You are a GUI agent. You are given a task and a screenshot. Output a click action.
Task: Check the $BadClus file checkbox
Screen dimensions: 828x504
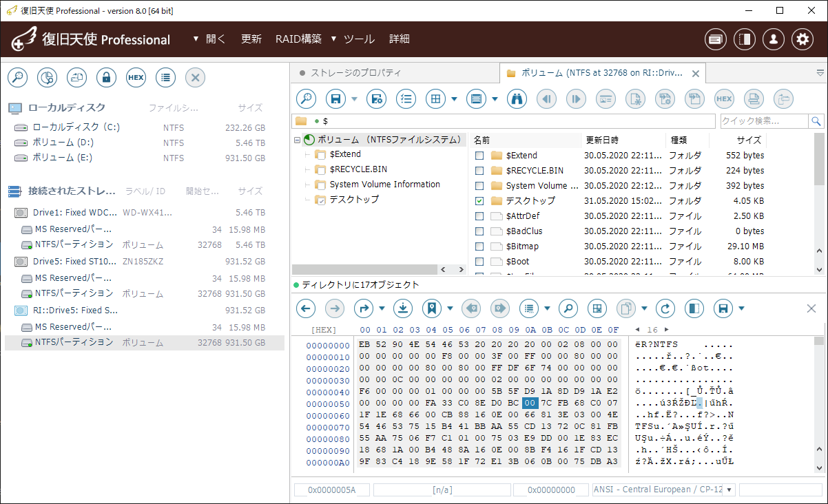479,231
